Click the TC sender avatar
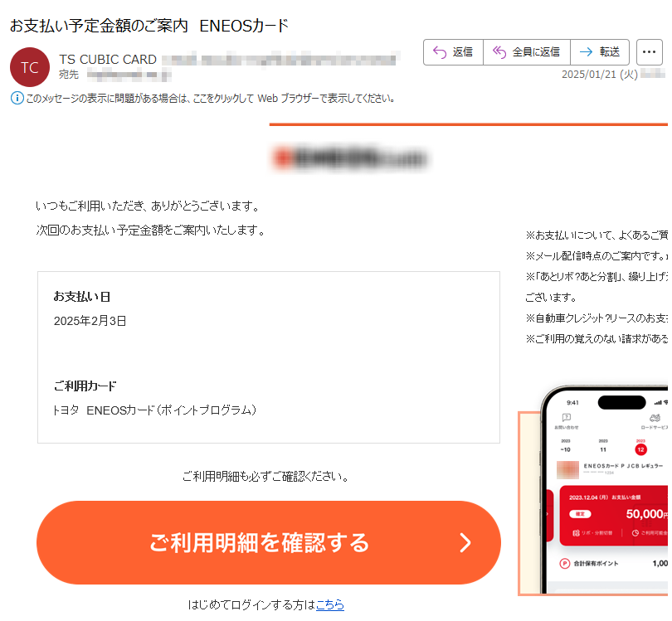 click(x=30, y=67)
